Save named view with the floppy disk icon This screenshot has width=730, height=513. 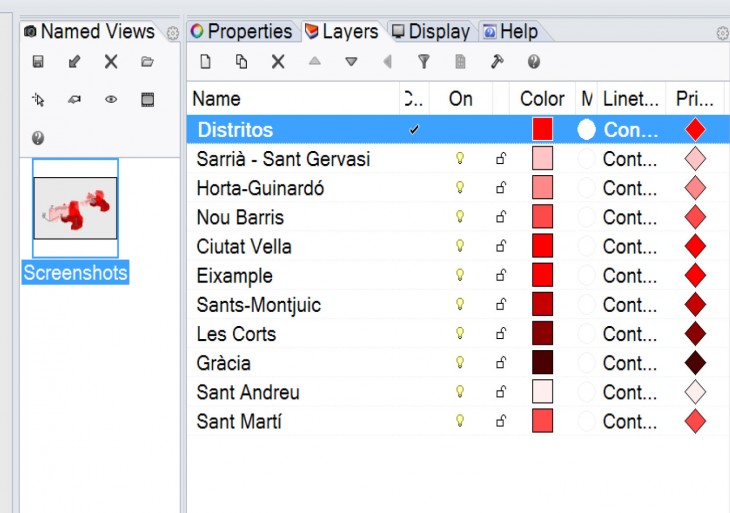(38, 62)
